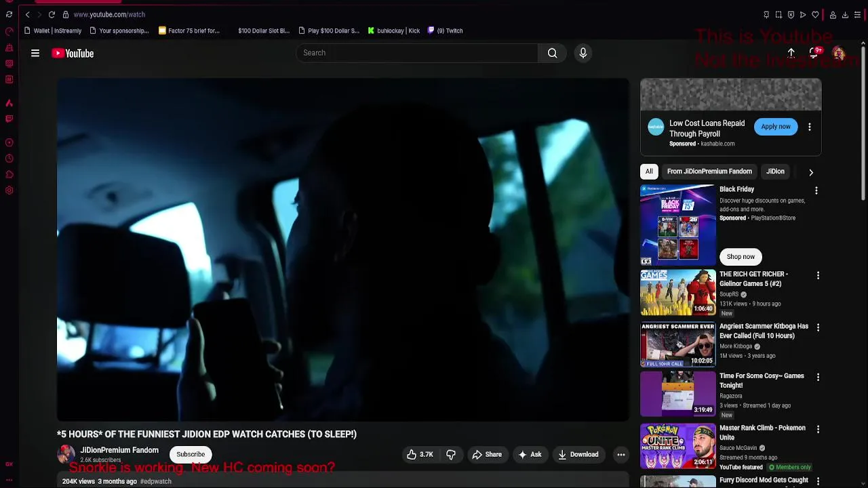Image resolution: width=868 pixels, height=488 pixels.
Task: Open the sidebar settings gear
Action: [9, 190]
